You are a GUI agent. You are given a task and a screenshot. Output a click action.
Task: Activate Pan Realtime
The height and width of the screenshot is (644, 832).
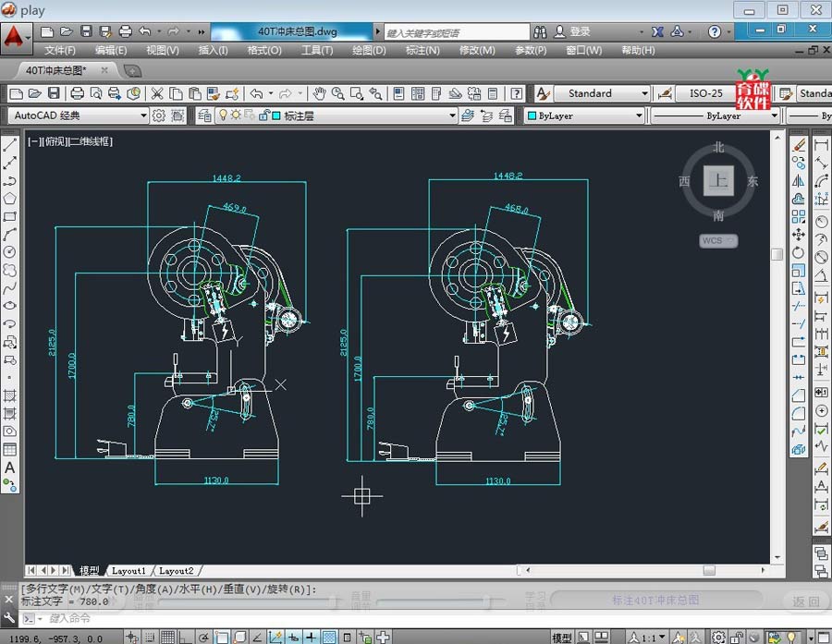[x=320, y=93]
